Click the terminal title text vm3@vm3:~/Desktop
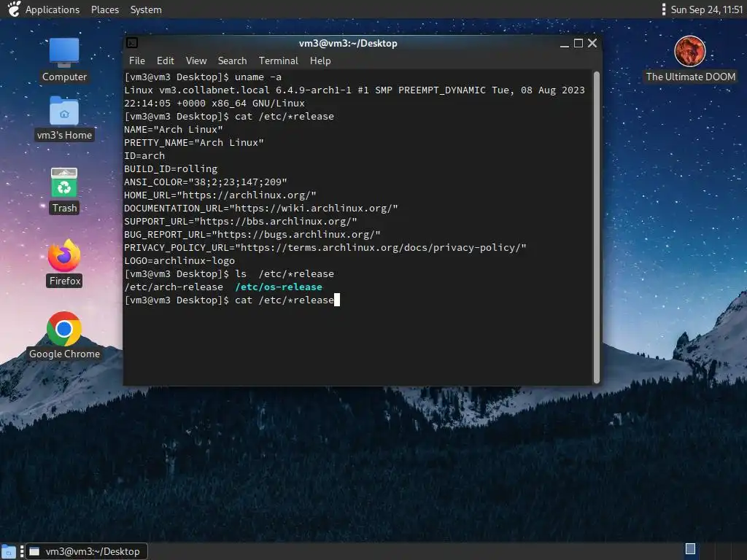Viewport: 747px width, 560px height. 348,43
